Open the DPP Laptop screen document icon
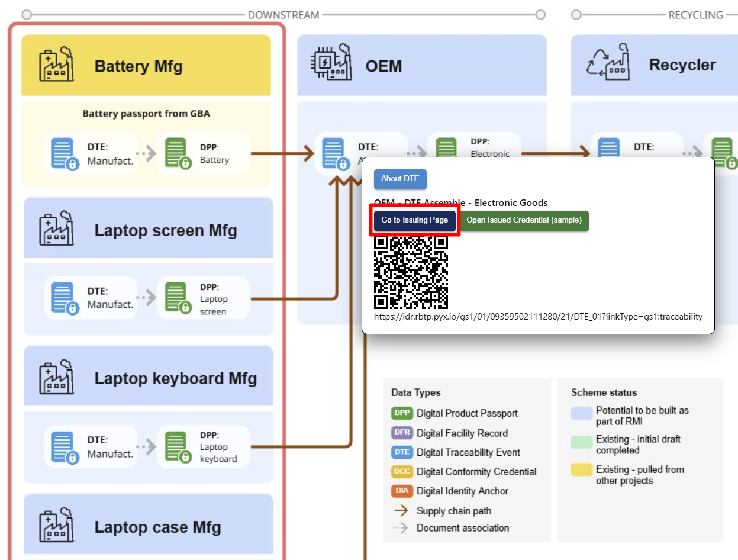The width and height of the screenshot is (738, 560). pos(177,298)
